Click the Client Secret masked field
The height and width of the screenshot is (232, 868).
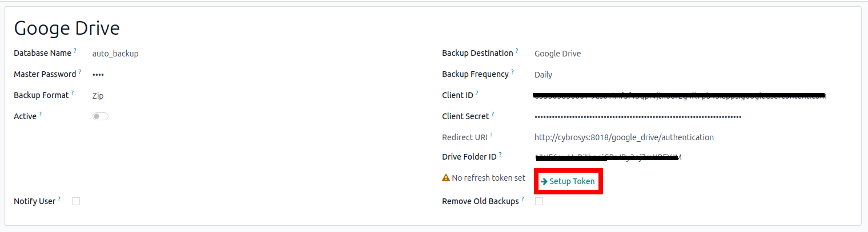point(638,117)
